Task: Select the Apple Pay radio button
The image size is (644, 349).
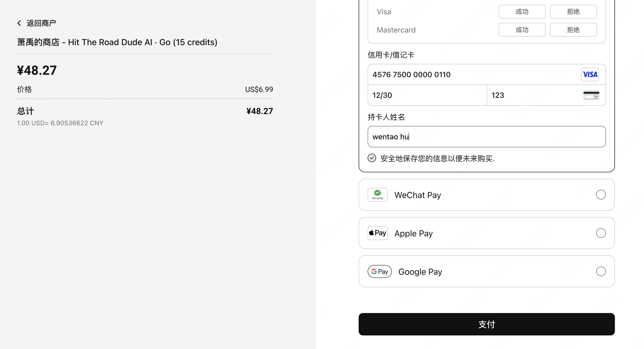Action: 601,233
